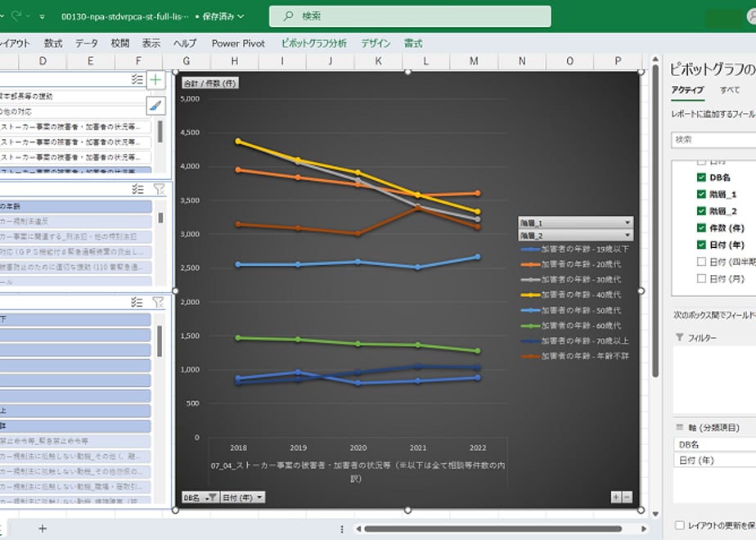Select the 加害者の年齢 - 年齢不詳 legend entry

click(x=574, y=356)
